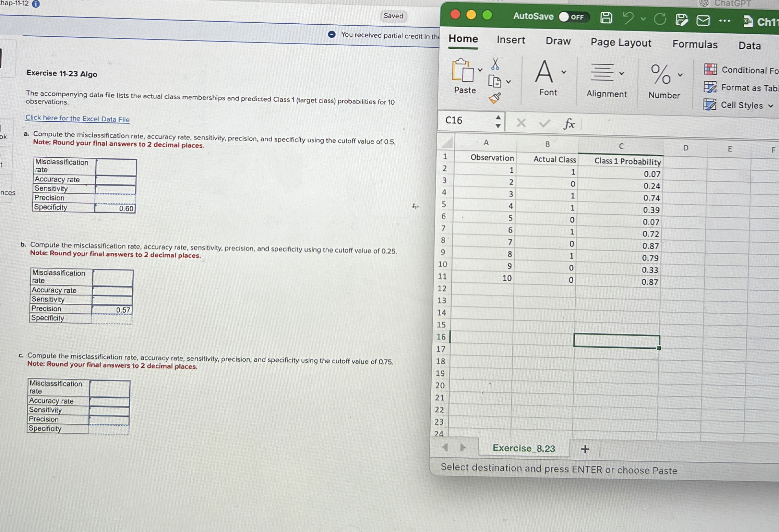
Task: Open the Data ribbon tab
Action: point(749,46)
